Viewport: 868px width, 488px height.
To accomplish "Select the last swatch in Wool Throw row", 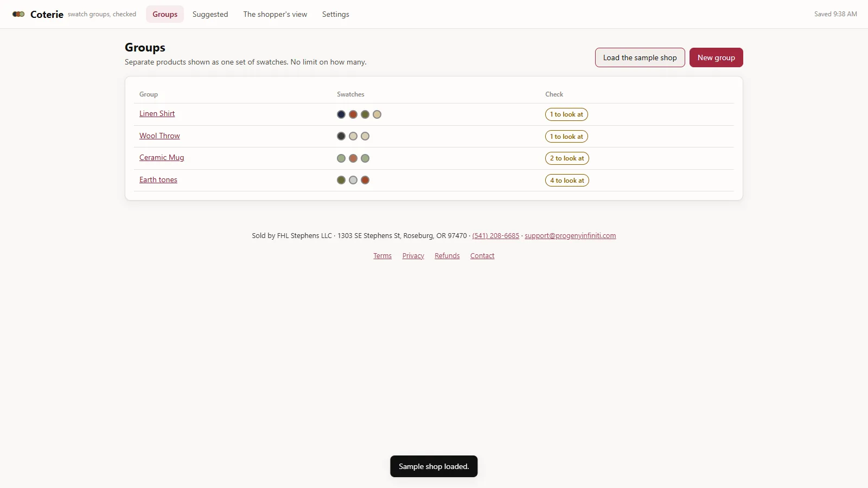I will coord(365,136).
